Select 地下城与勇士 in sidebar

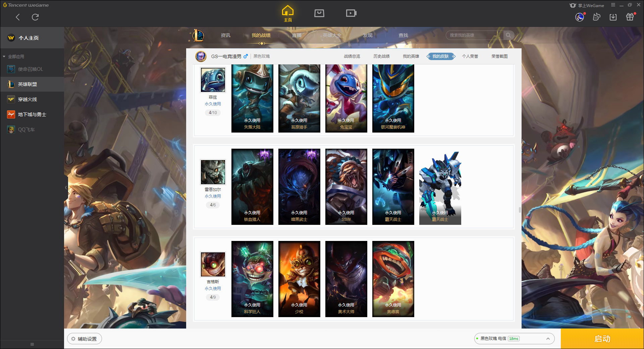[32, 114]
